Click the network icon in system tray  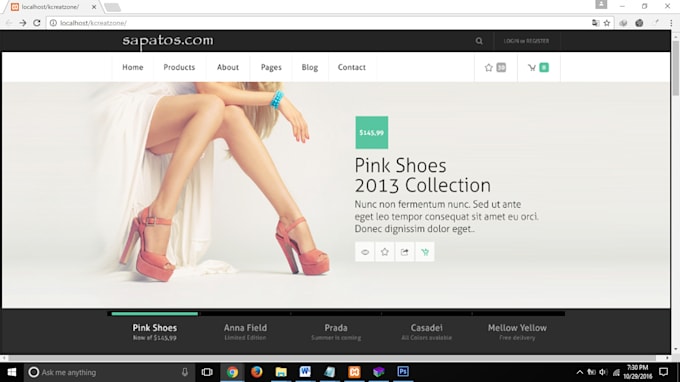616,372
